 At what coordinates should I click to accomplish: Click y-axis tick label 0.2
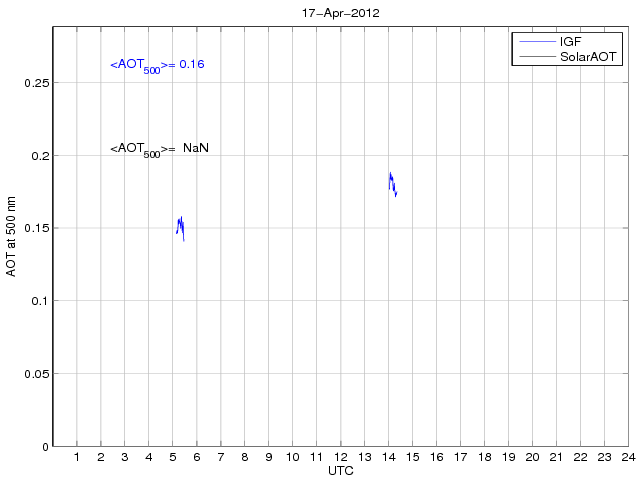coord(40,156)
